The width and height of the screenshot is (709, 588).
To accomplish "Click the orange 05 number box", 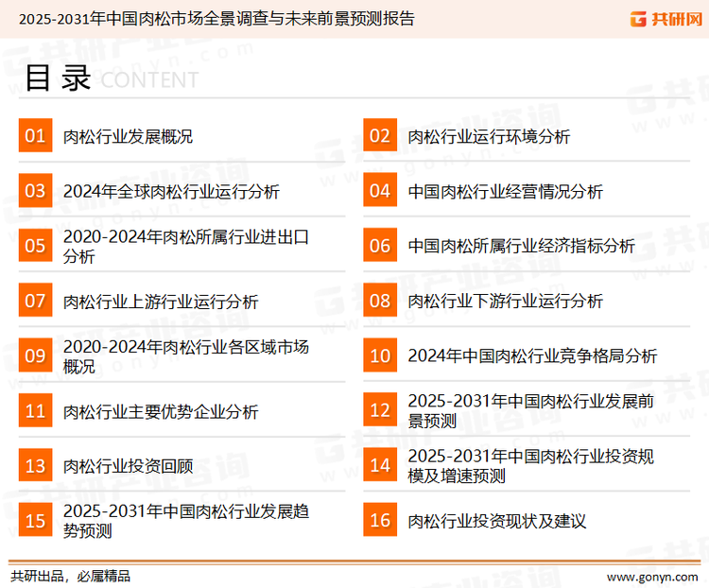I will pyautogui.click(x=35, y=245).
